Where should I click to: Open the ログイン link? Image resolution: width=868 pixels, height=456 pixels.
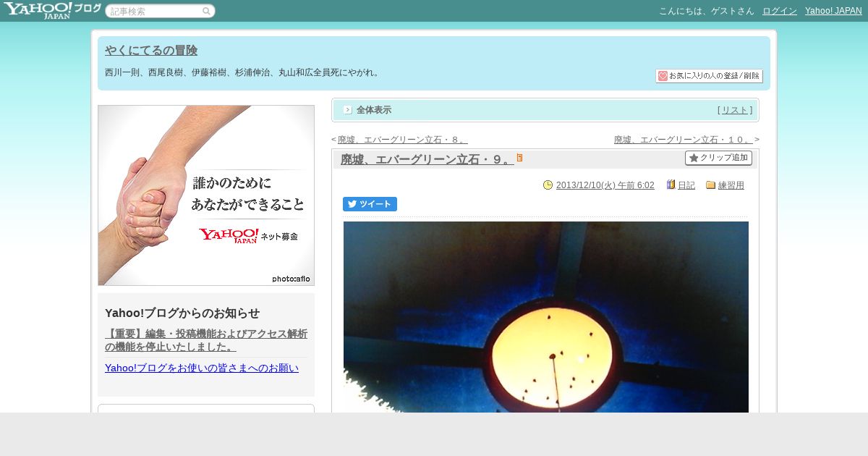780,11
